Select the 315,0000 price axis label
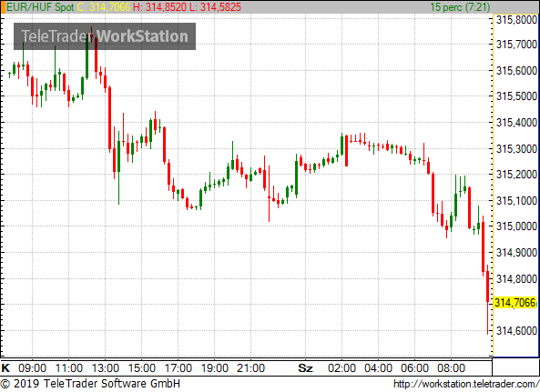Screen dimensions: 540x392 click(x=516, y=226)
